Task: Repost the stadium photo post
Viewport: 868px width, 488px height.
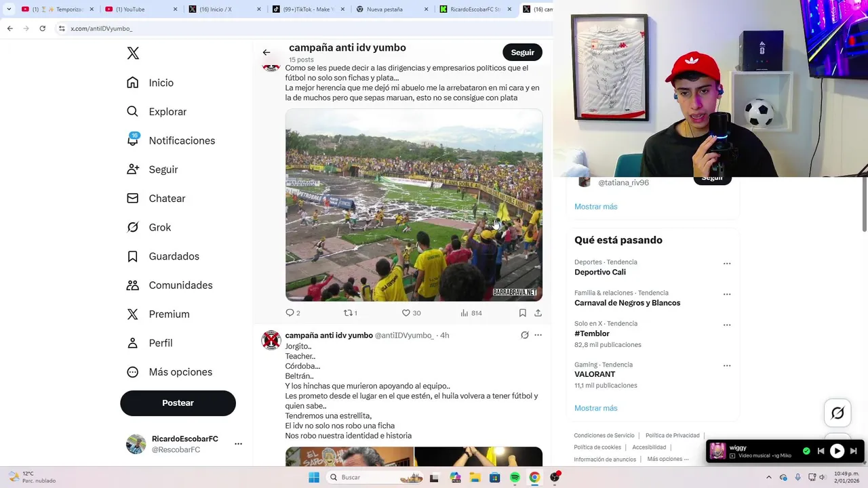Action: coord(350,313)
